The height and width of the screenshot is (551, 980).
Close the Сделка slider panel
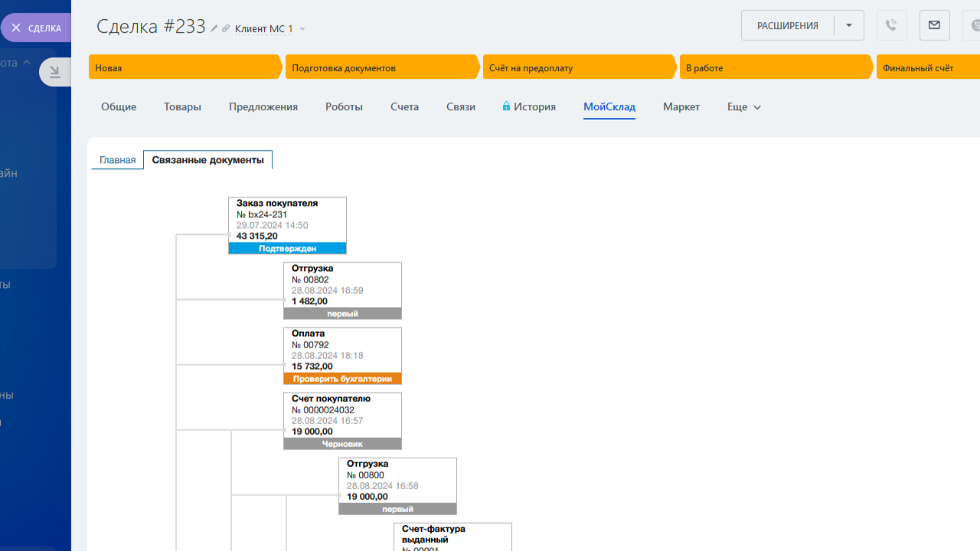[36, 28]
